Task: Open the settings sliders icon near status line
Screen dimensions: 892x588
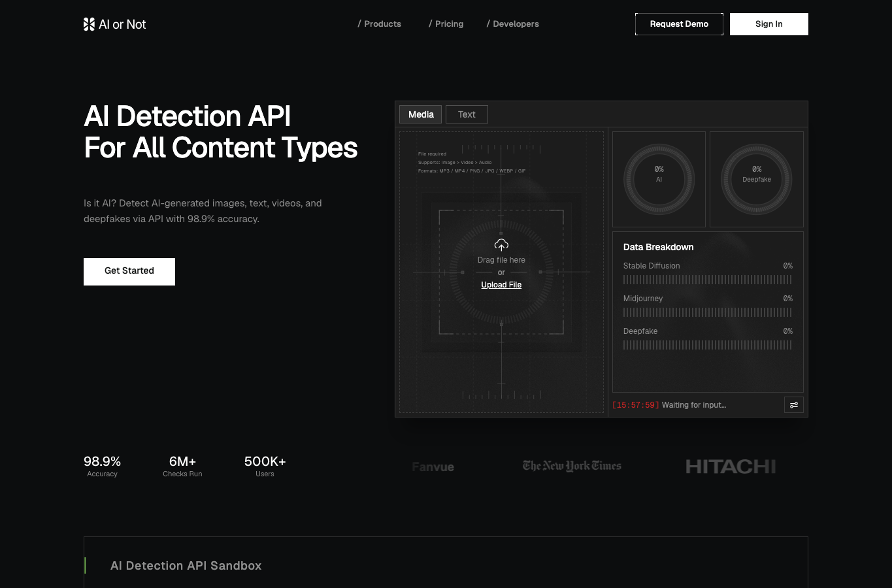Action: click(x=793, y=405)
